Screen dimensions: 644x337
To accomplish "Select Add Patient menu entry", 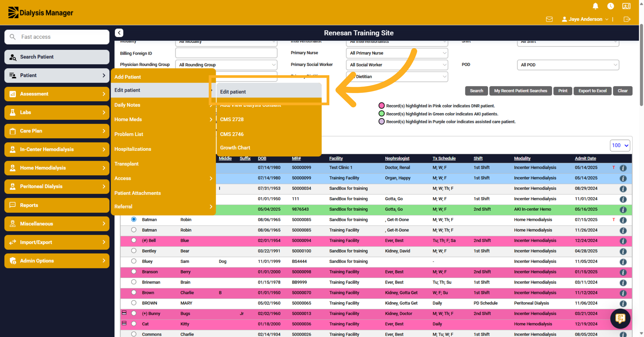I will [163, 77].
